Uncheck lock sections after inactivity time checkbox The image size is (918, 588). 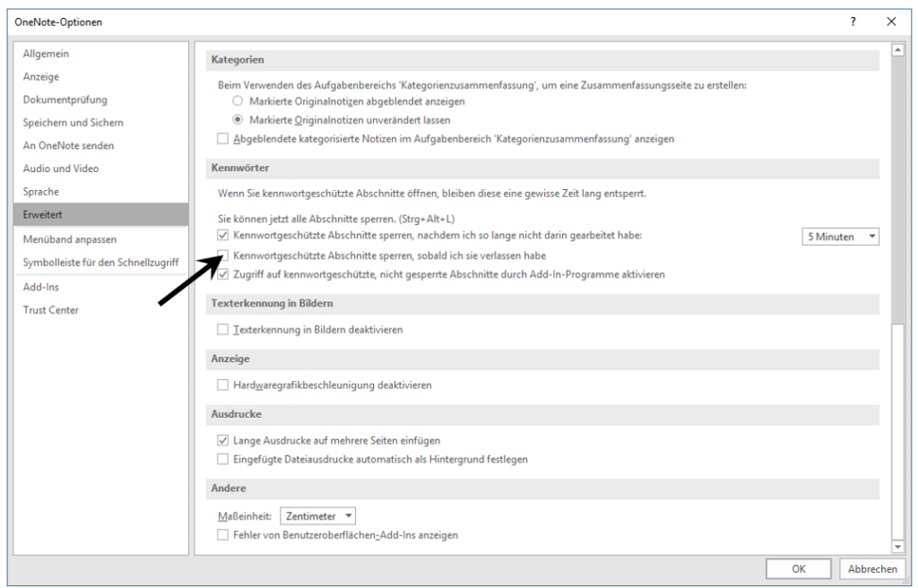pos(223,236)
